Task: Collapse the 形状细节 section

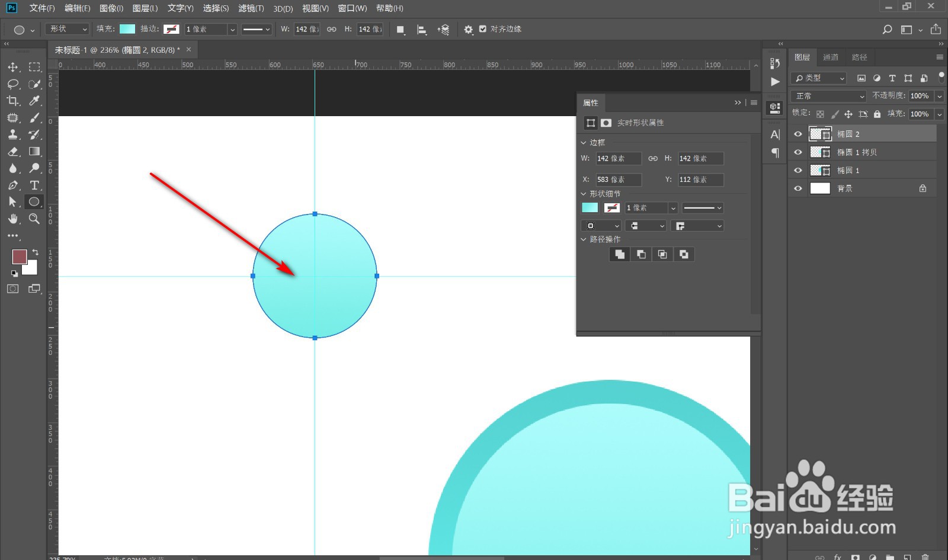Action: pos(584,194)
